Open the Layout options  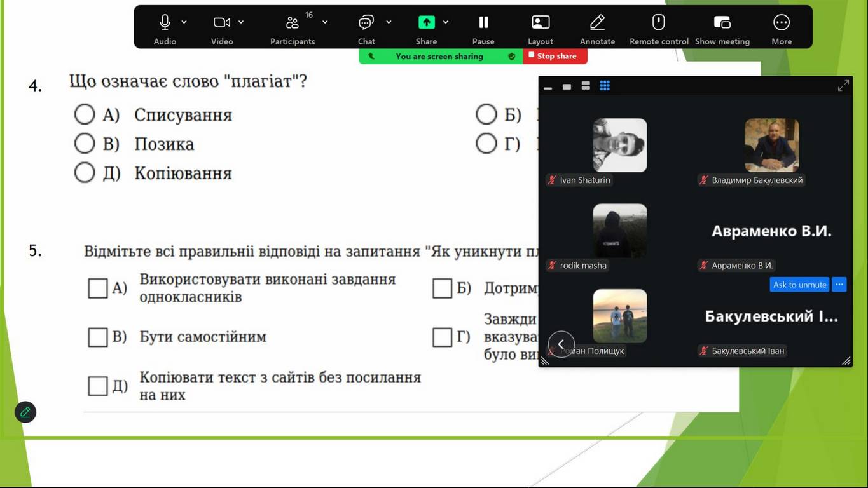tap(541, 23)
